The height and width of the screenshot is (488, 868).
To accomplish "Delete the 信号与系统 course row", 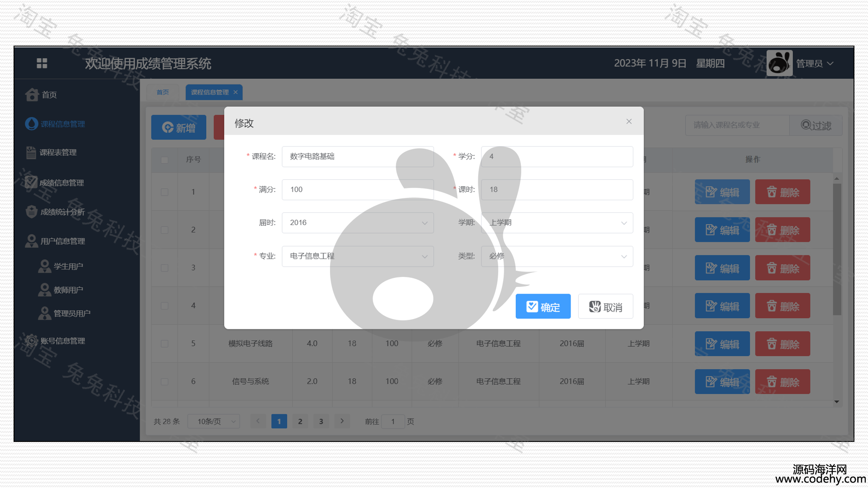I will pos(783,382).
